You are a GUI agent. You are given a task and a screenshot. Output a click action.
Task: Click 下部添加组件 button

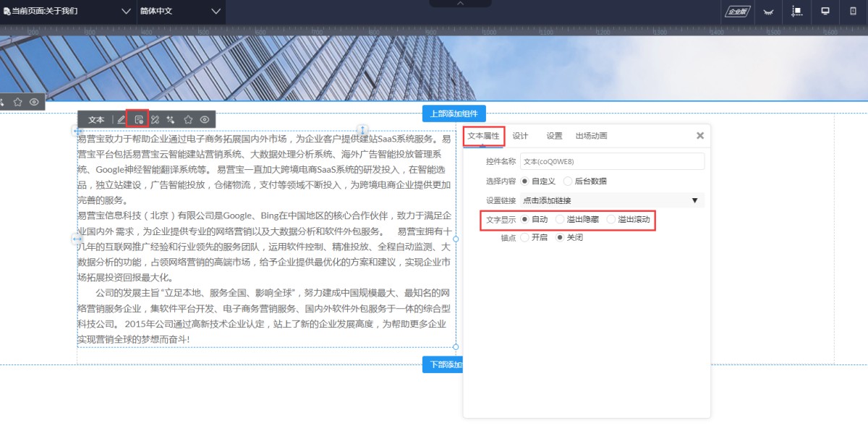(443, 364)
